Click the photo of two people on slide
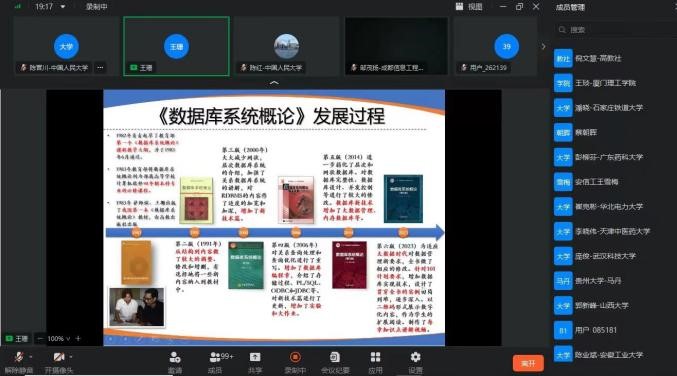This screenshot has height=376, width=677. [x=136, y=307]
